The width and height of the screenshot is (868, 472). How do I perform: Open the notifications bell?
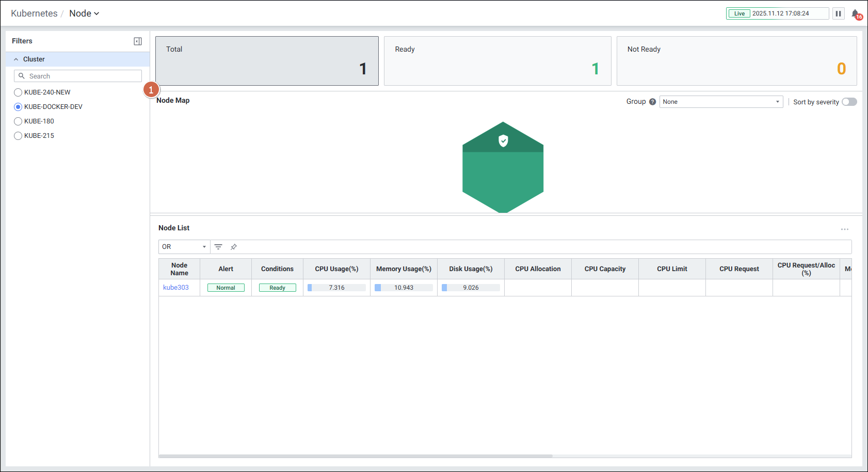856,14
